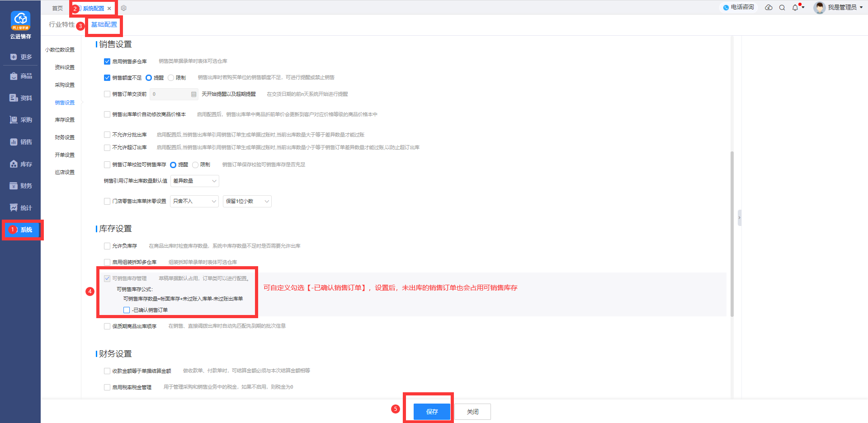
Task: Click the search magnifier icon
Action: click(782, 8)
